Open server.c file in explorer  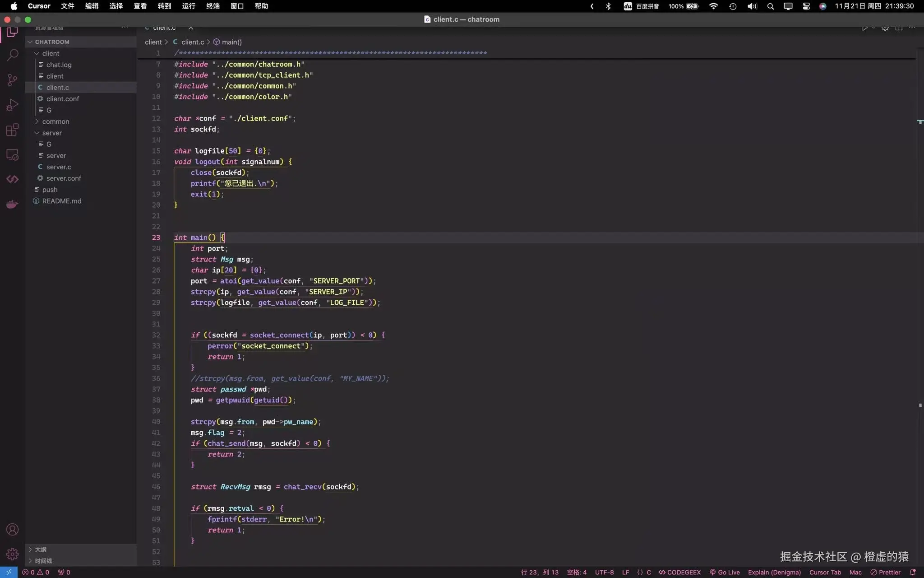58,167
